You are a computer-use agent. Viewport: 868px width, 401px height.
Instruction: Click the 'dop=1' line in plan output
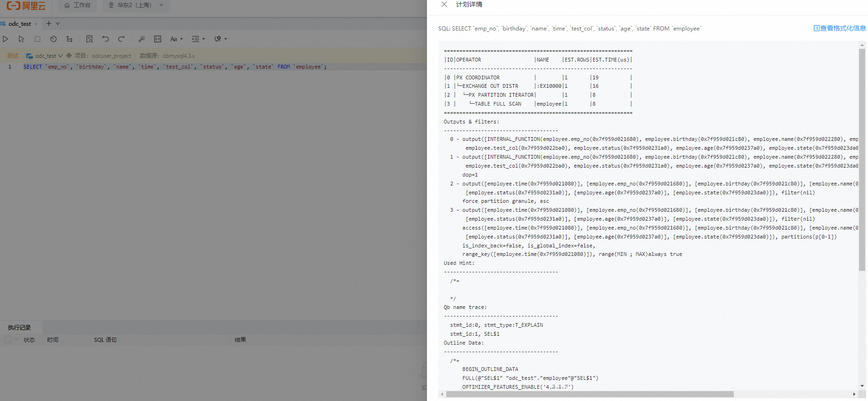pos(470,175)
